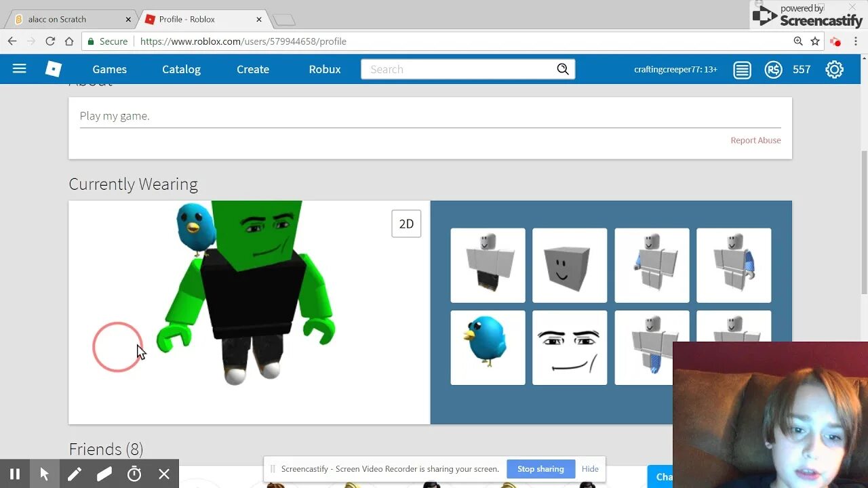Select the blue leg item thumbnail
868x488 pixels.
coord(644,348)
